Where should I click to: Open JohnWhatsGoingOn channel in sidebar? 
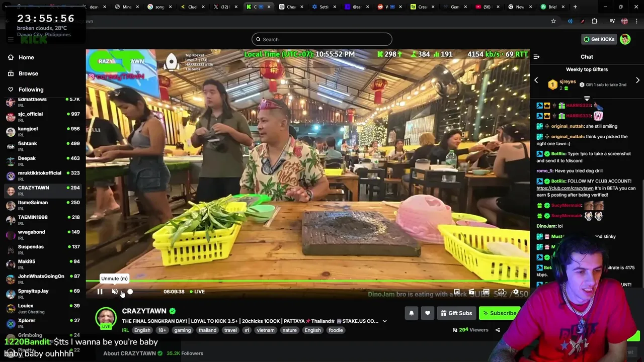point(43,279)
